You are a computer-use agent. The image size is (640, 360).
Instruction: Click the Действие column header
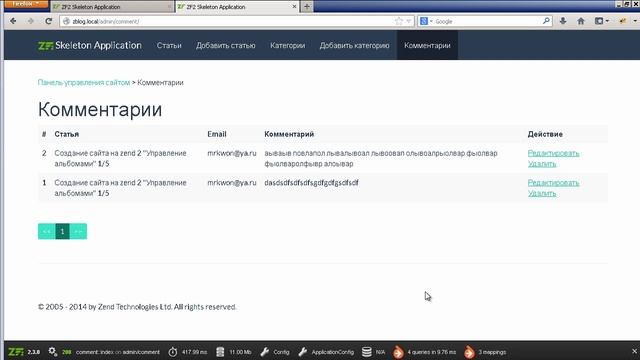(x=545, y=134)
